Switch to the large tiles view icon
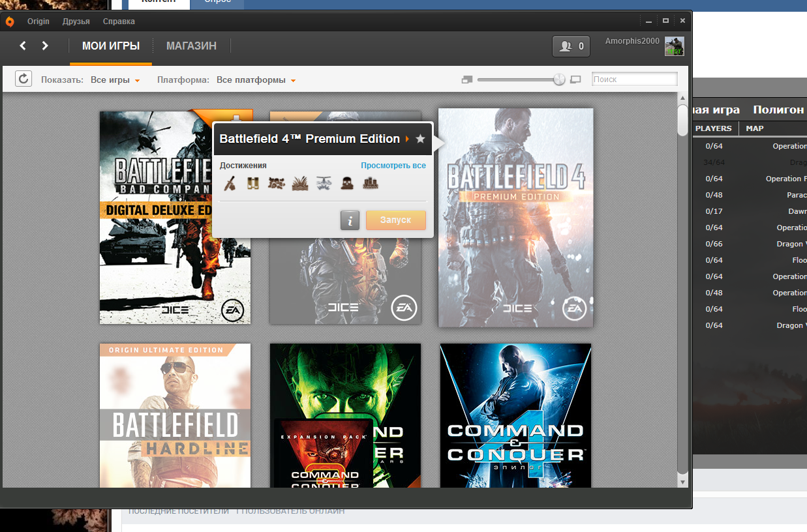Image resolution: width=807 pixels, height=532 pixels. point(575,80)
